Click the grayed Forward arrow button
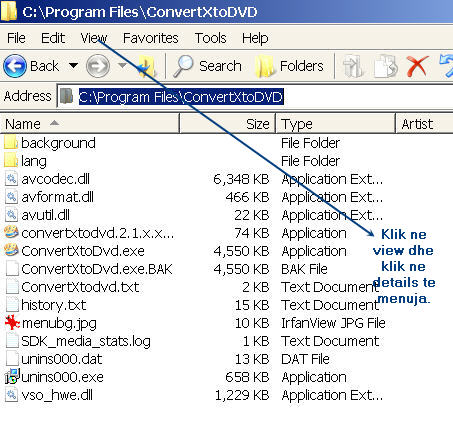The height and width of the screenshot is (442, 453). click(98, 66)
